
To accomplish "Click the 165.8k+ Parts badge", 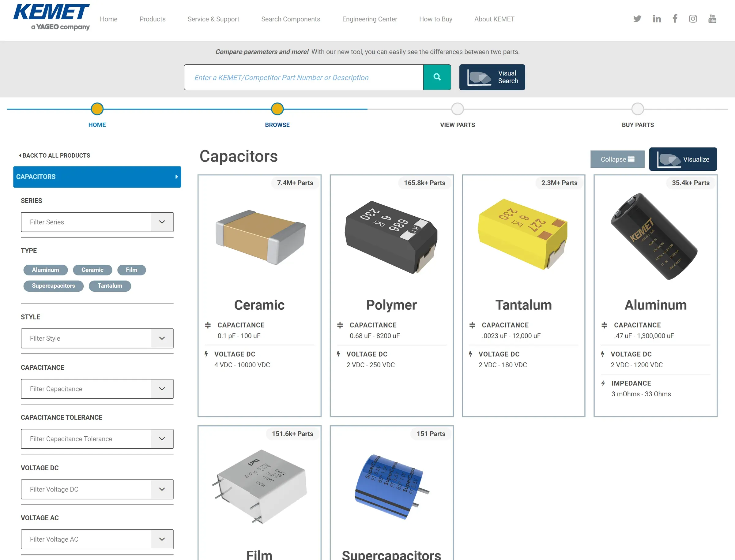I will point(424,183).
